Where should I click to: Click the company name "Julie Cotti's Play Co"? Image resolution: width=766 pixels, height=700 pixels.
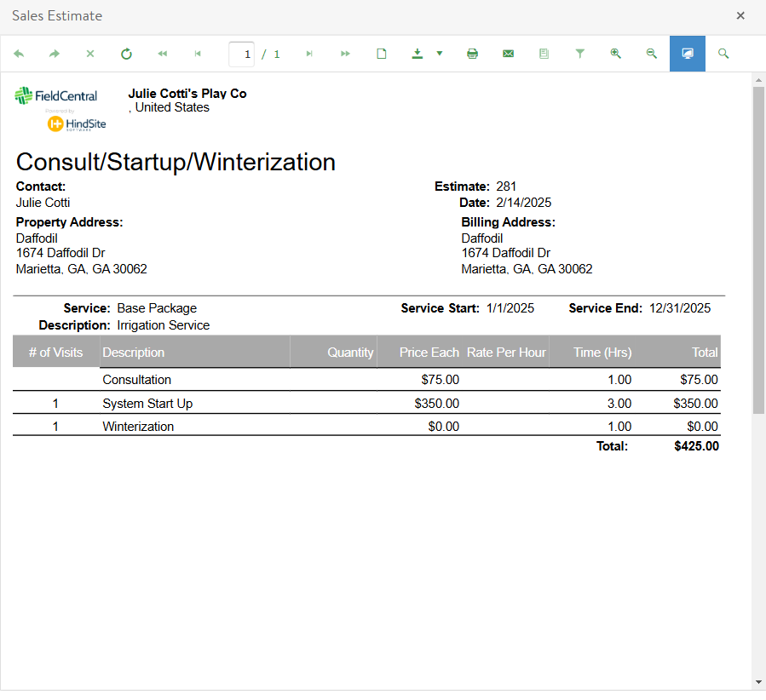pyautogui.click(x=187, y=93)
